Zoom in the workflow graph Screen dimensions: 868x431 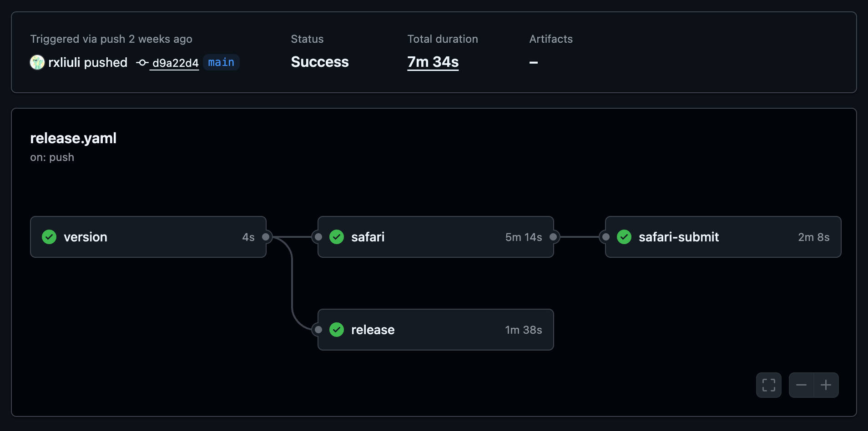click(826, 385)
